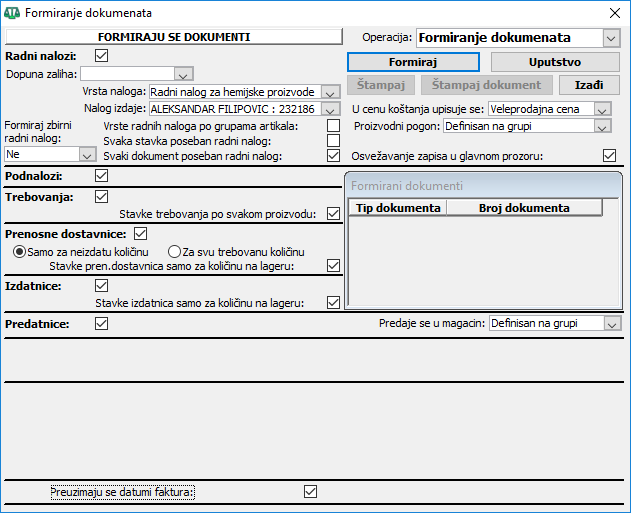Open the Dopuna zaliha dropdown
The image size is (631, 513).
click(184, 74)
